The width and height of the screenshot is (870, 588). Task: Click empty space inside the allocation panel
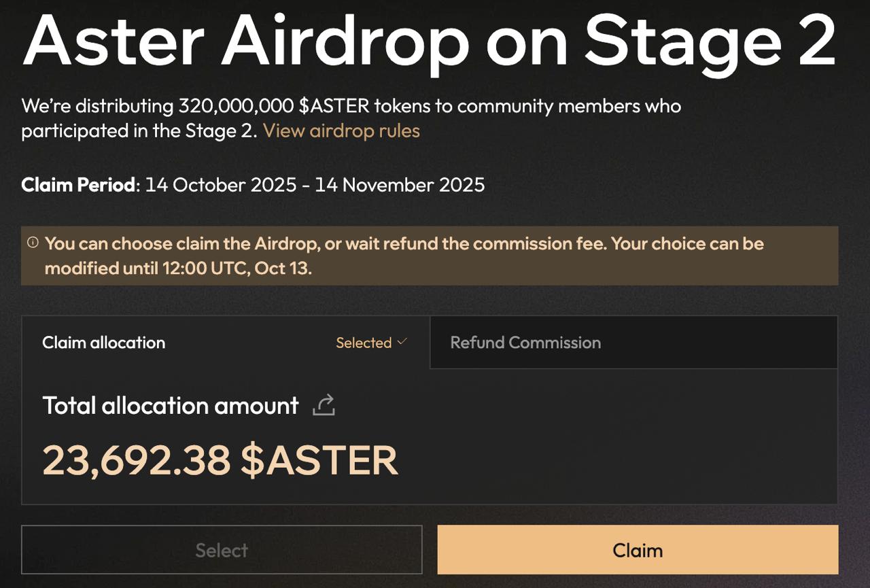612,442
